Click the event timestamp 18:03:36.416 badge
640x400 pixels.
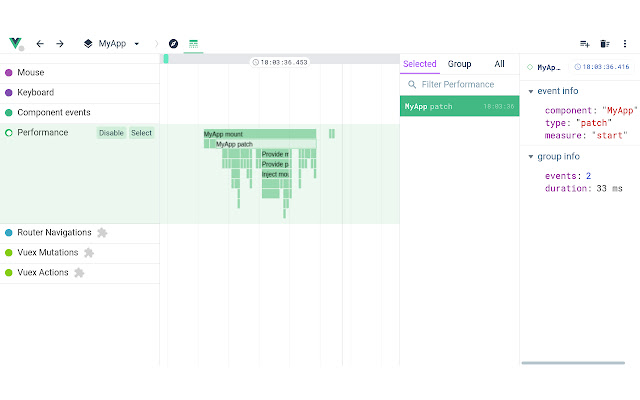click(x=602, y=67)
